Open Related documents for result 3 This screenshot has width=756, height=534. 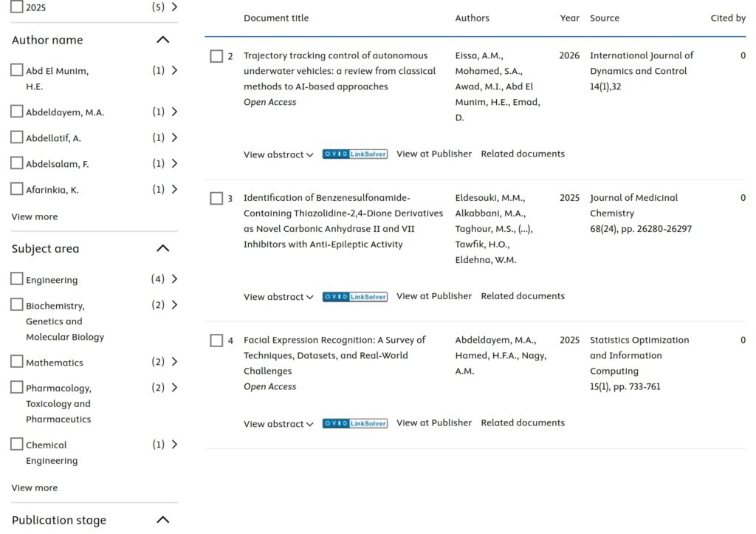[x=522, y=296]
